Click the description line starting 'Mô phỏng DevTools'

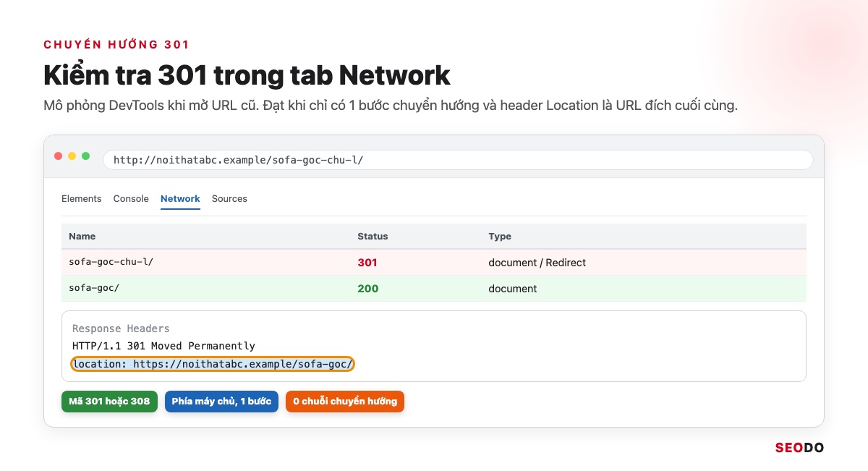pyautogui.click(x=391, y=106)
